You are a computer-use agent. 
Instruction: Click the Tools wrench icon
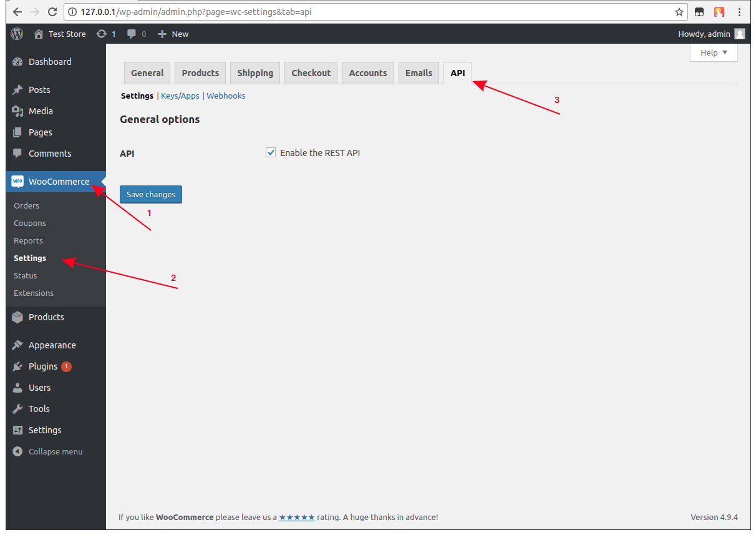click(17, 409)
